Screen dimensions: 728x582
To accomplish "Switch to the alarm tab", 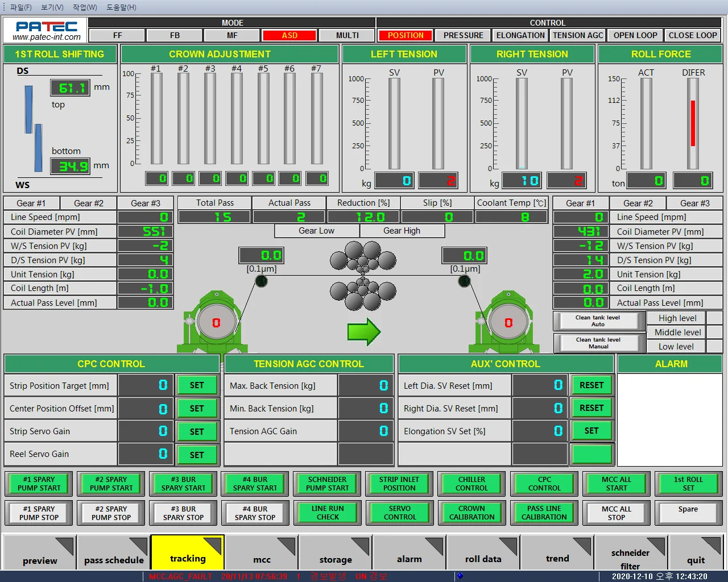I will (409, 559).
